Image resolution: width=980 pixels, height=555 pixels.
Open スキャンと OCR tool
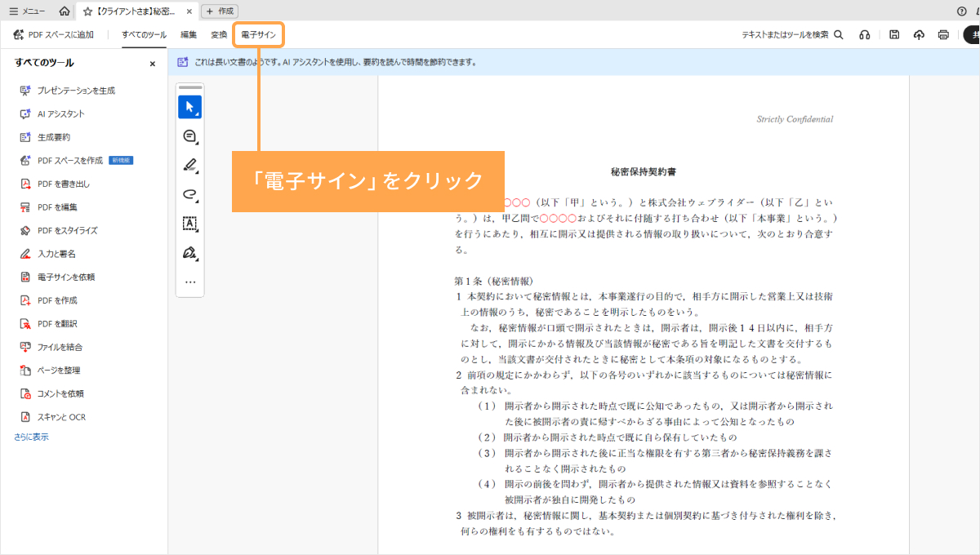tap(53, 417)
